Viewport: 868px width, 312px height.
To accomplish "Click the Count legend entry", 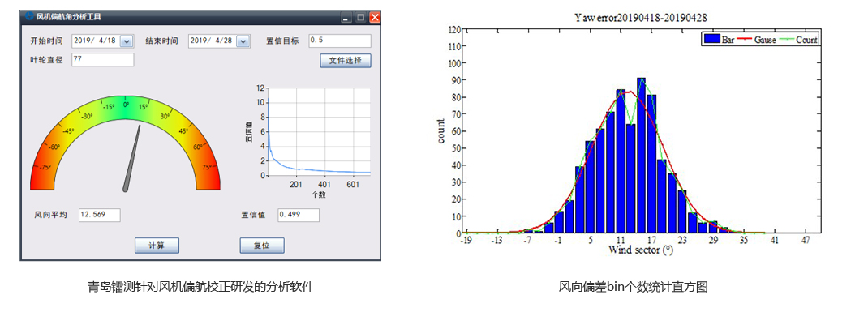I will (799, 40).
